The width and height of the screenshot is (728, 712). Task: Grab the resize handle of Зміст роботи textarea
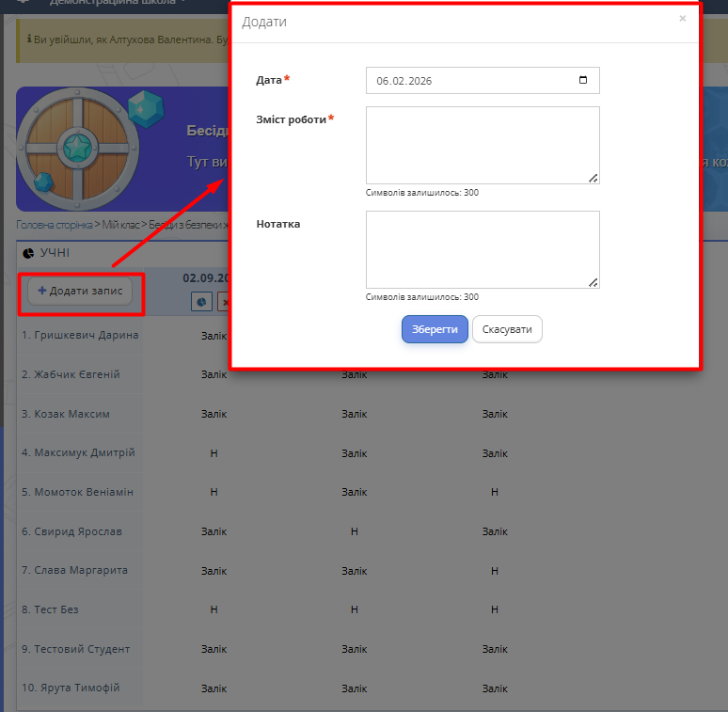point(593,178)
